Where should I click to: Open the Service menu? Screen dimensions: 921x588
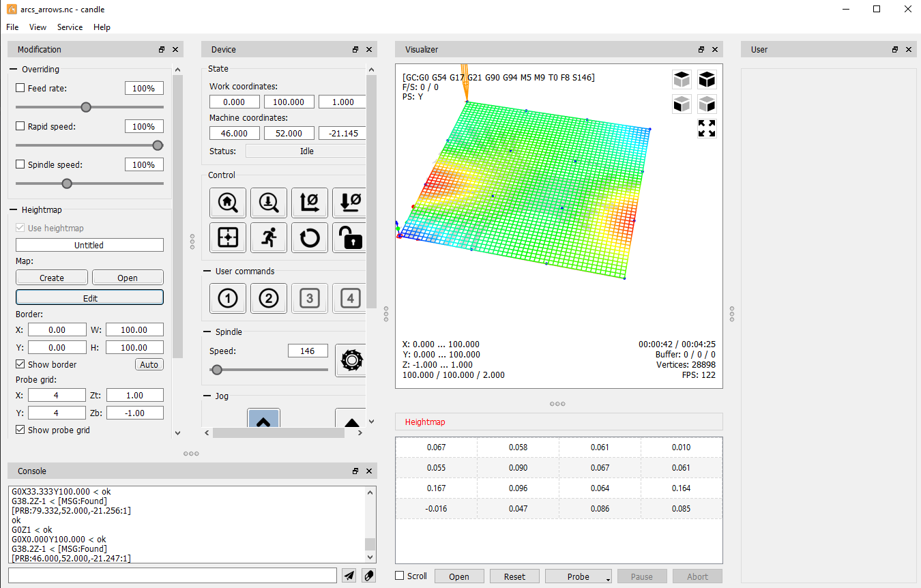70,27
